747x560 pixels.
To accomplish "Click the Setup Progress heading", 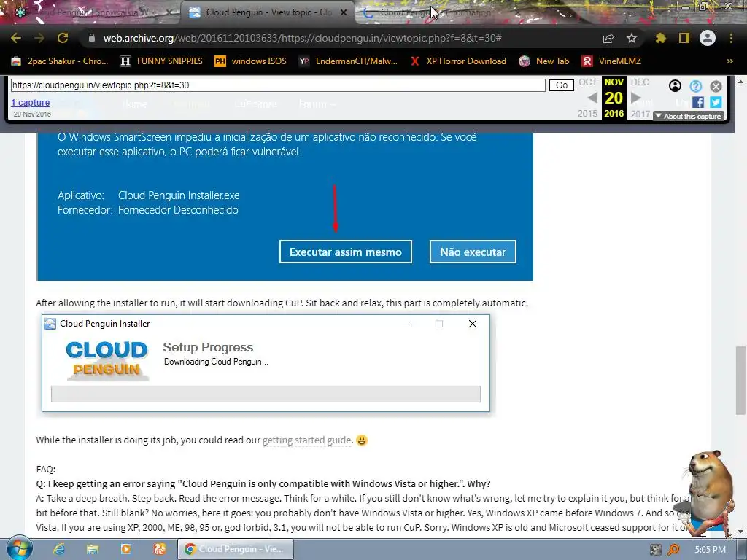I will (x=208, y=347).
